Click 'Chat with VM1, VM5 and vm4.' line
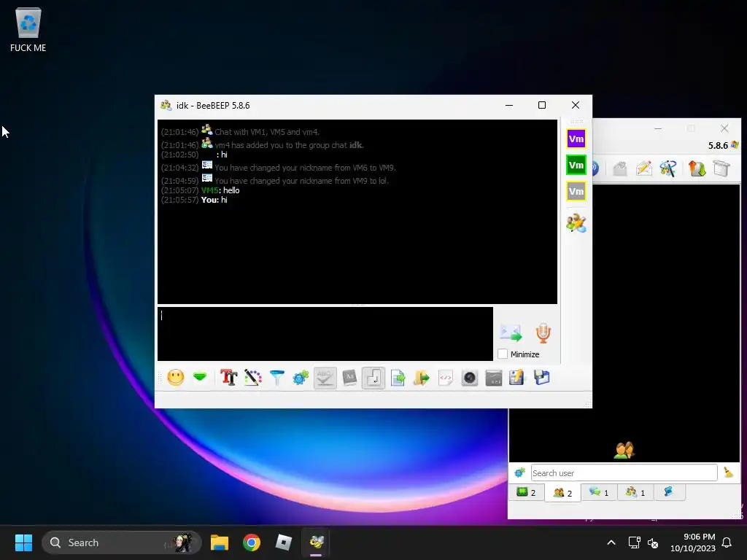The height and width of the screenshot is (560, 747). coord(267,132)
